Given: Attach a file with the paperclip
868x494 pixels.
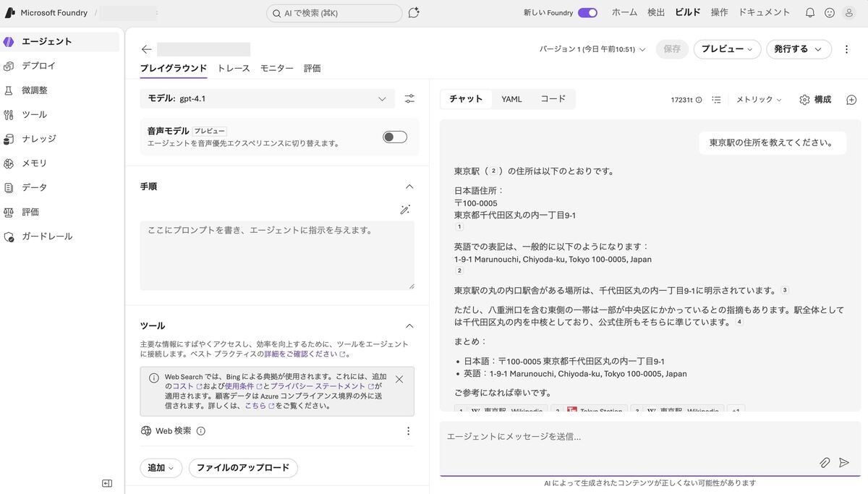Looking at the screenshot, I should point(825,463).
